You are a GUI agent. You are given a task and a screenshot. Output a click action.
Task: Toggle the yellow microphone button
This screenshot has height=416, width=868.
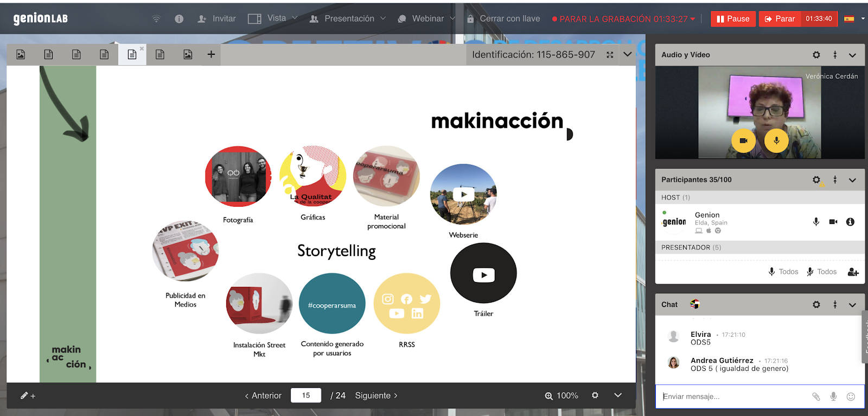[x=776, y=140]
